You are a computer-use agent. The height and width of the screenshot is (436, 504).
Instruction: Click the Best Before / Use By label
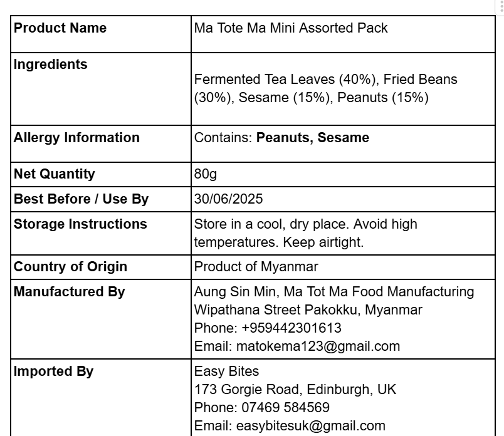point(81,199)
